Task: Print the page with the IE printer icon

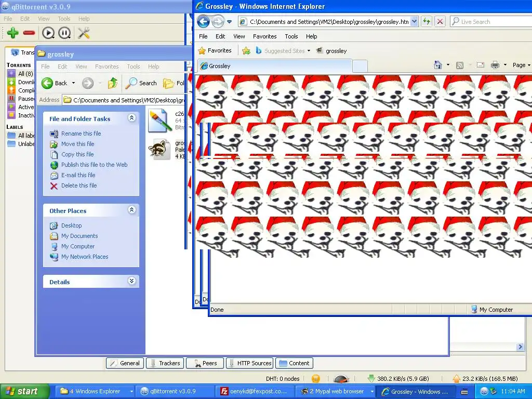Action: point(495,65)
